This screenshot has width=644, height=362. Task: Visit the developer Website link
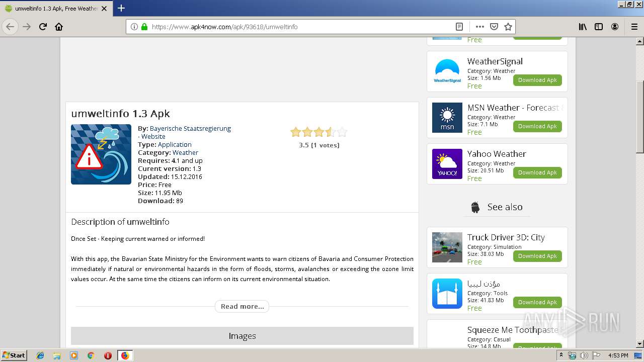click(153, 136)
